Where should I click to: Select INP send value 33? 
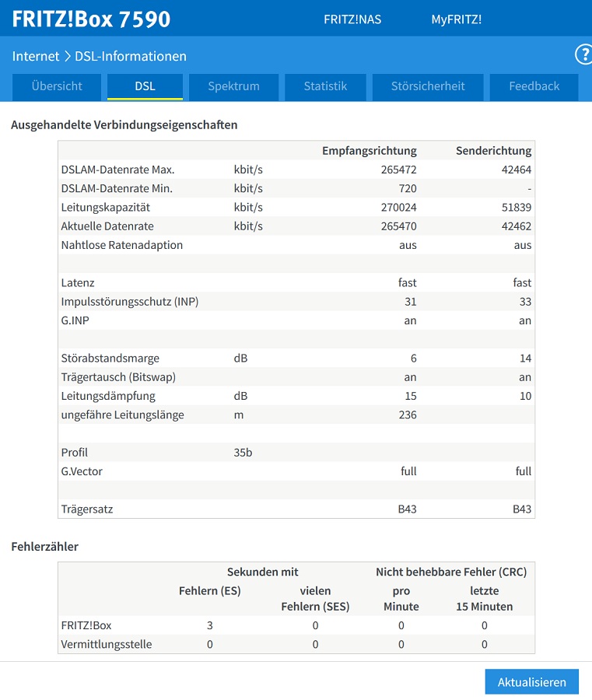coord(525,302)
